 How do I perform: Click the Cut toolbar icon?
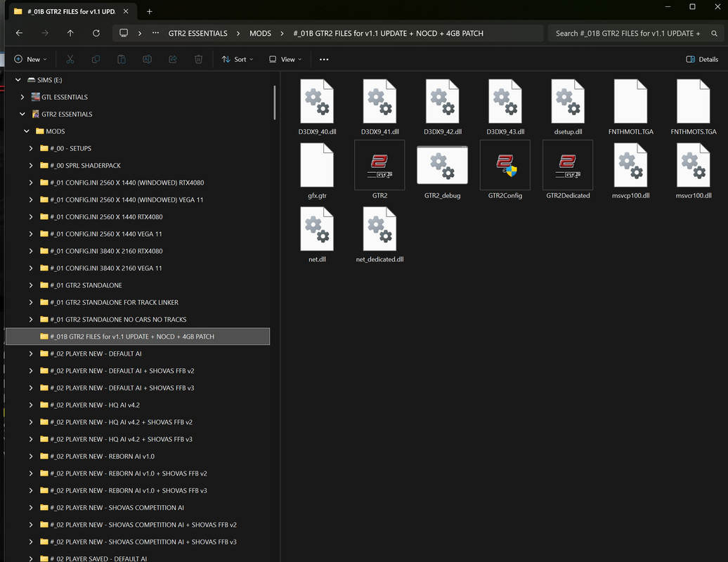pyautogui.click(x=70, y=60)
